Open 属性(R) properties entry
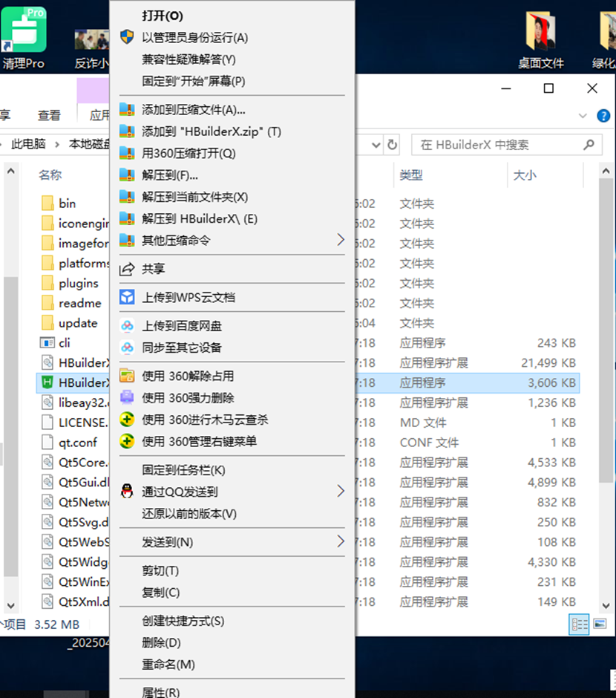Image resolution: width=616 pixels, height=698 pixels. click(160, 692)
